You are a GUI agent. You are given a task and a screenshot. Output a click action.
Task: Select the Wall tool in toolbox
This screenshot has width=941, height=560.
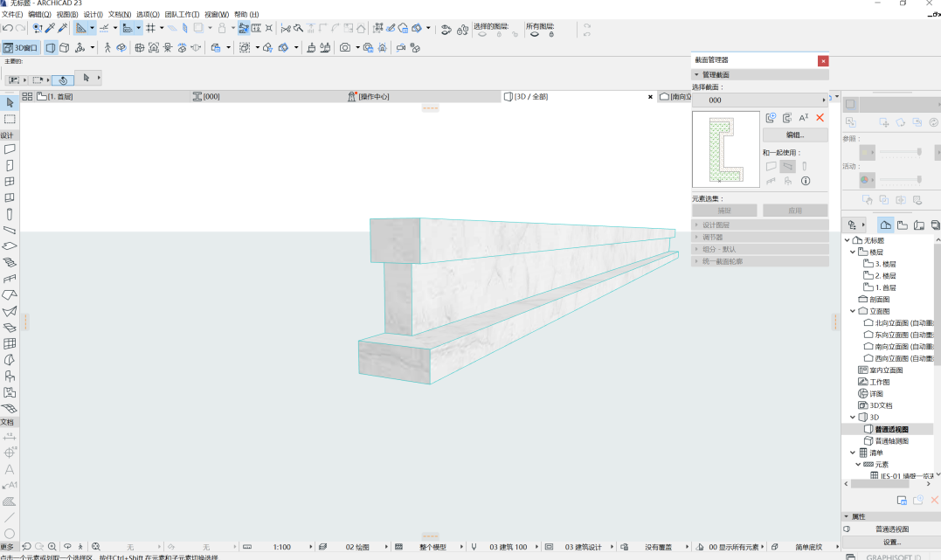click(x=10, y=149)
